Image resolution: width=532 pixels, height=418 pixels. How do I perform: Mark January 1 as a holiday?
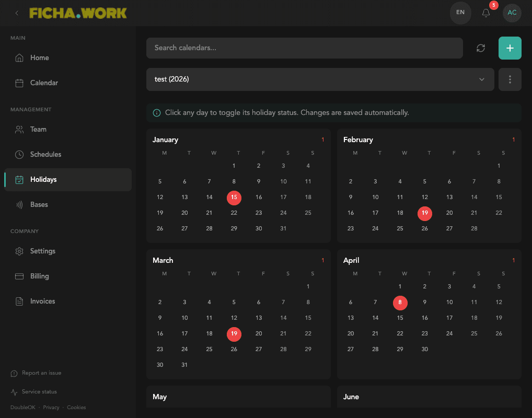point(234,166)
